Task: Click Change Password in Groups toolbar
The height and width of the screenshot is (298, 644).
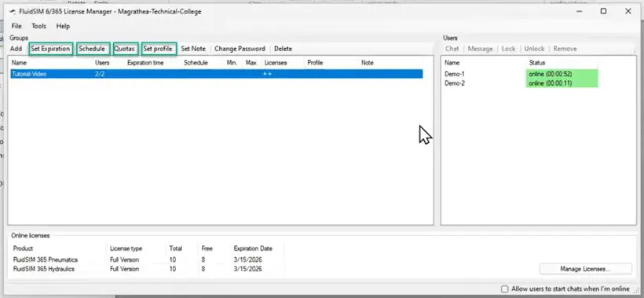Action: [240, 49]
